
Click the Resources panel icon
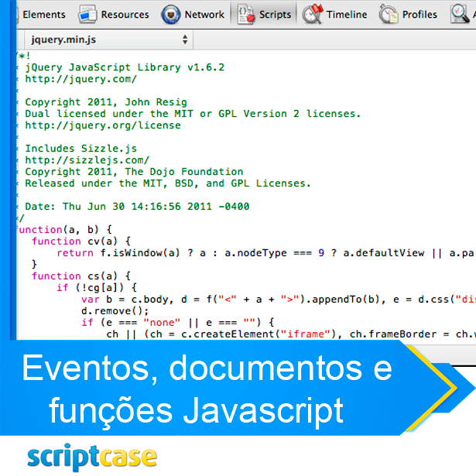(87, 14)
